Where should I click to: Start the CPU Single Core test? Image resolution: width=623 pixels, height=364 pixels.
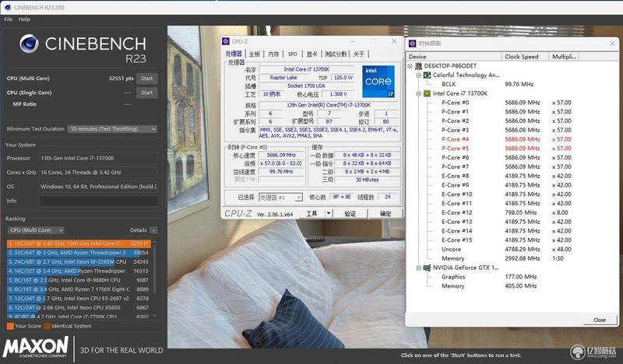pyautogui.click(x=146, y=93)
